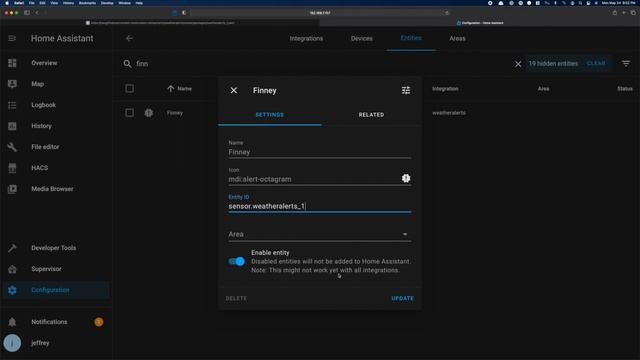The width and height of the screenshot is (640, 360).
Task: Open the Bookmarks menu in menu bar
Action: click(87, 3)
